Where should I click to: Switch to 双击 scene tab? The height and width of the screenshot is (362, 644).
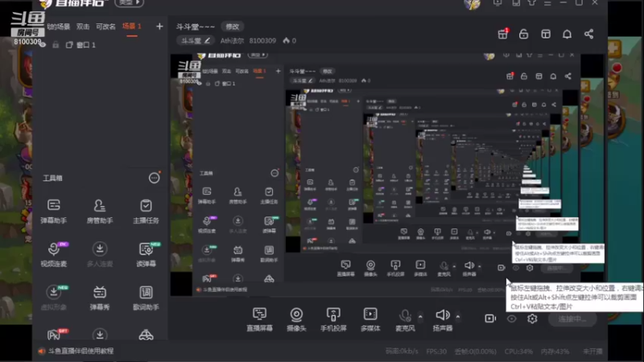83,27
